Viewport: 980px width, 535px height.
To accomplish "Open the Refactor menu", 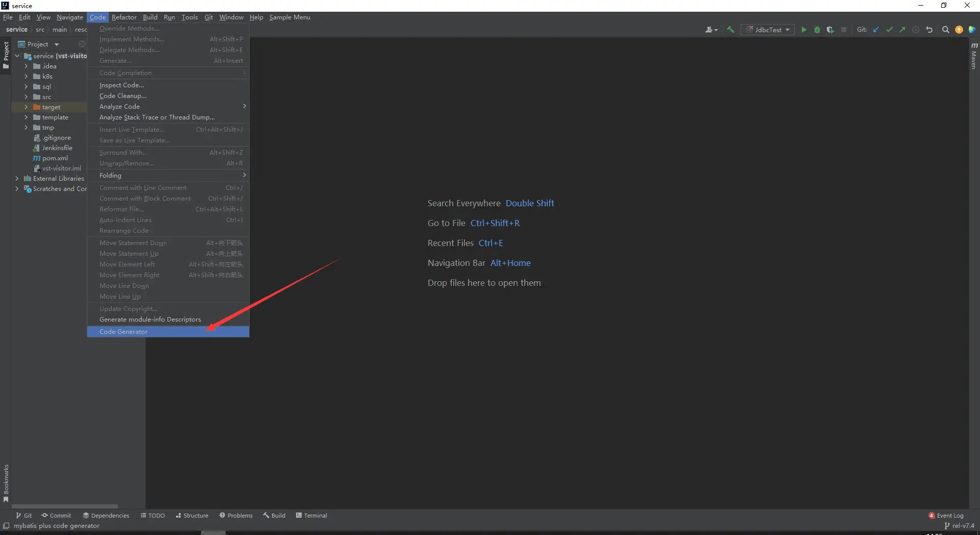I will 124,17.
